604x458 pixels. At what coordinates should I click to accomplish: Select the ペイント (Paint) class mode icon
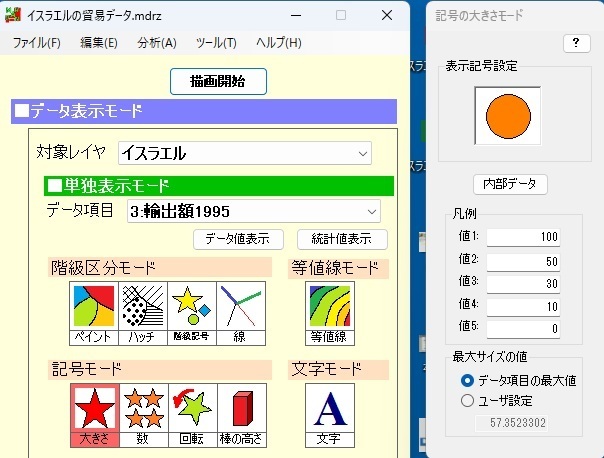click(94, 313)
